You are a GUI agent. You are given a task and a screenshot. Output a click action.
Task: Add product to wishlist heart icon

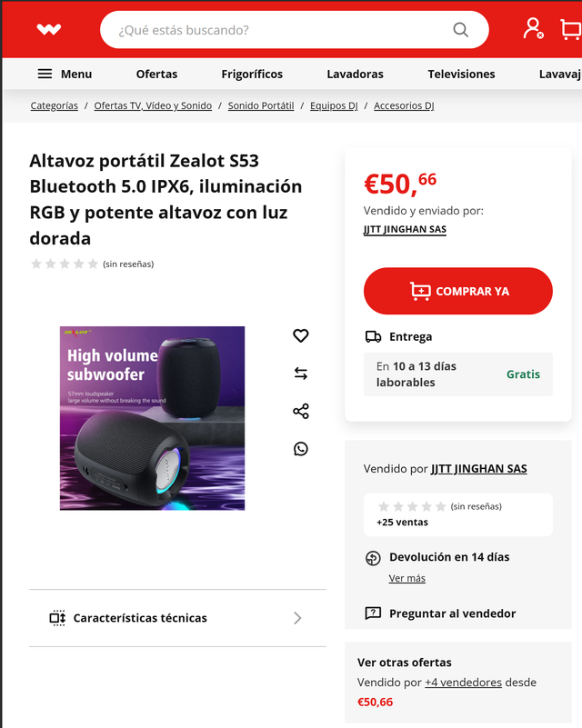301,335
